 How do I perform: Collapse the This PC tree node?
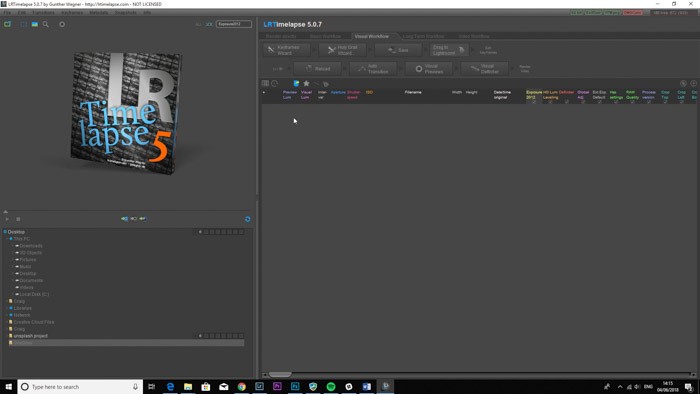click(7, 239)
